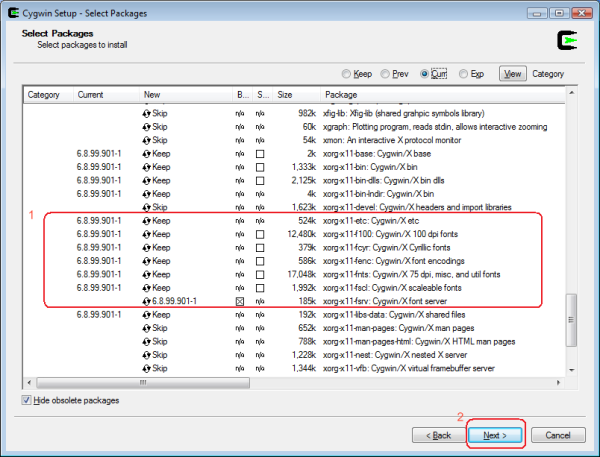Select the Prev radio button
The image size is (600, 457).
click(385, 73)
